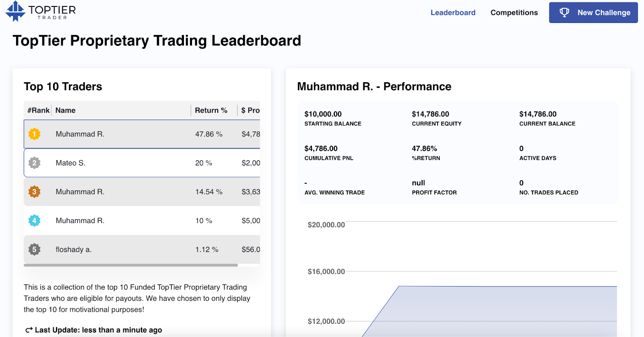This screenshot has height=337, width=644.
Task: Click the $3,63 profit cell
Action: click(x=251, y=192)
